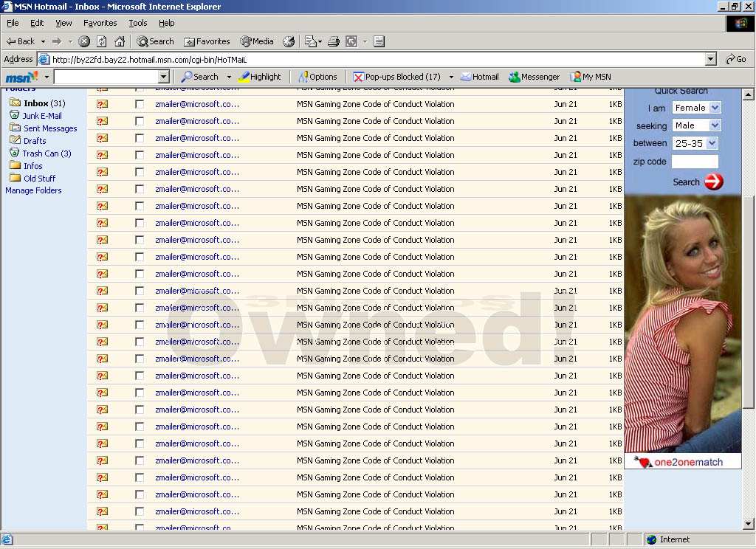Open the 'between' 25-35 age dropdown
The width and height of the screenshot is (756, 549).
712,143
